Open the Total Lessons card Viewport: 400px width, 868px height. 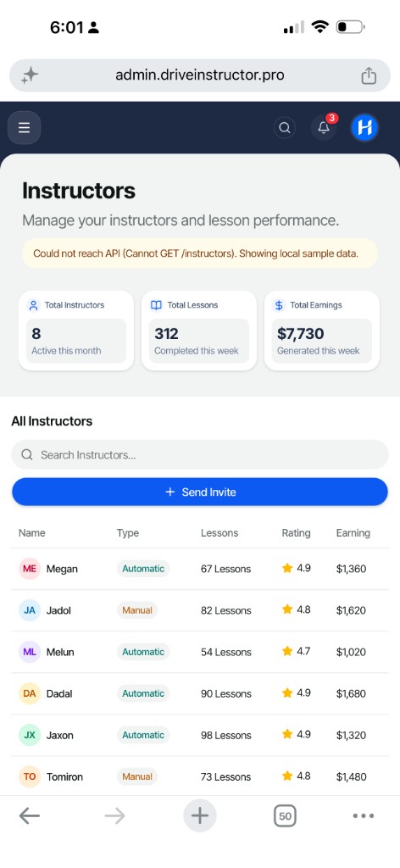(199, 331)
